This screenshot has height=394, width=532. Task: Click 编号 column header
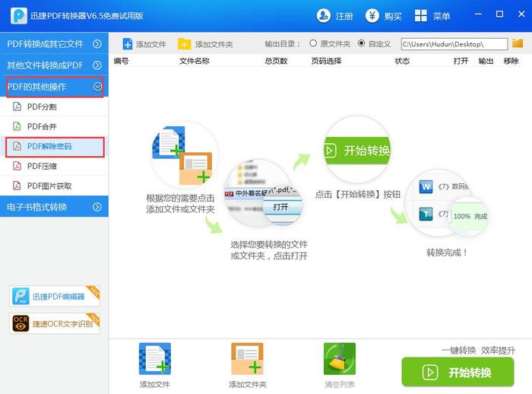coord(121,61)
